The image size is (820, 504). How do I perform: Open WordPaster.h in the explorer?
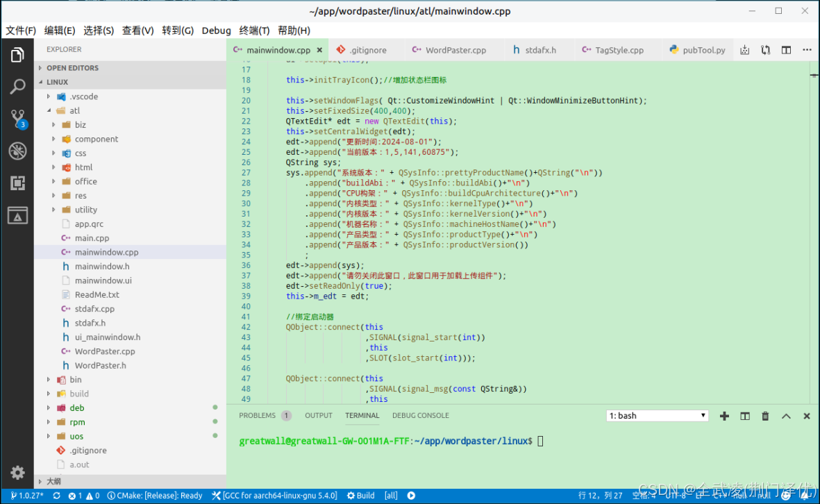coord(131,365)
